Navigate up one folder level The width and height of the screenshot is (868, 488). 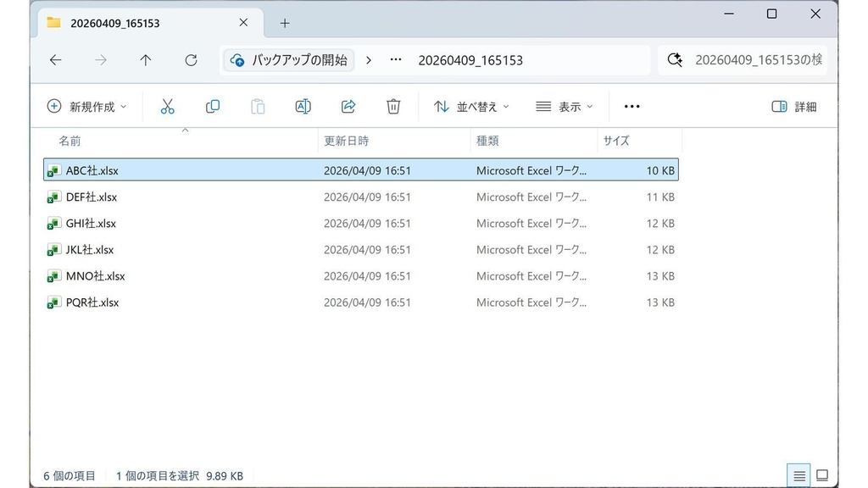[145, 59]
